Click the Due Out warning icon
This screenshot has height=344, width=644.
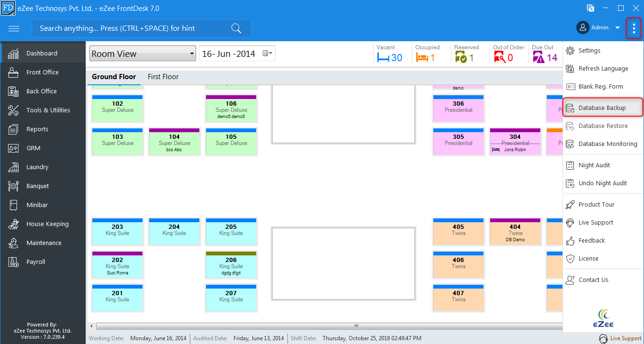tap(538, 58)
